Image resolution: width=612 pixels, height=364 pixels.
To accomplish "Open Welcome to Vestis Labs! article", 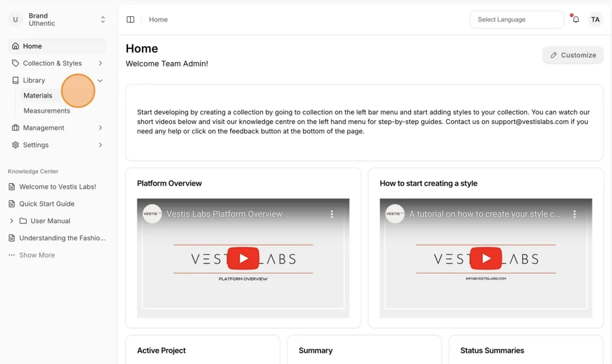I will (x=57, y=186).
